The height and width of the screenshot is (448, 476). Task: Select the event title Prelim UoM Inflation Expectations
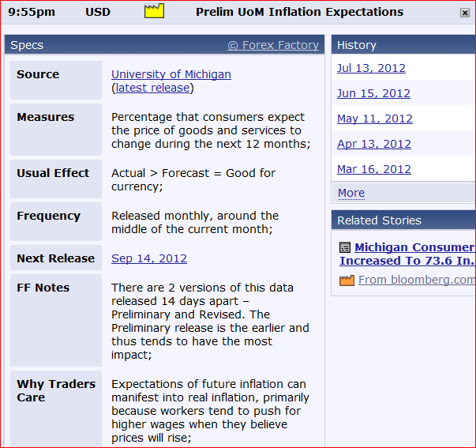point(300,12)
